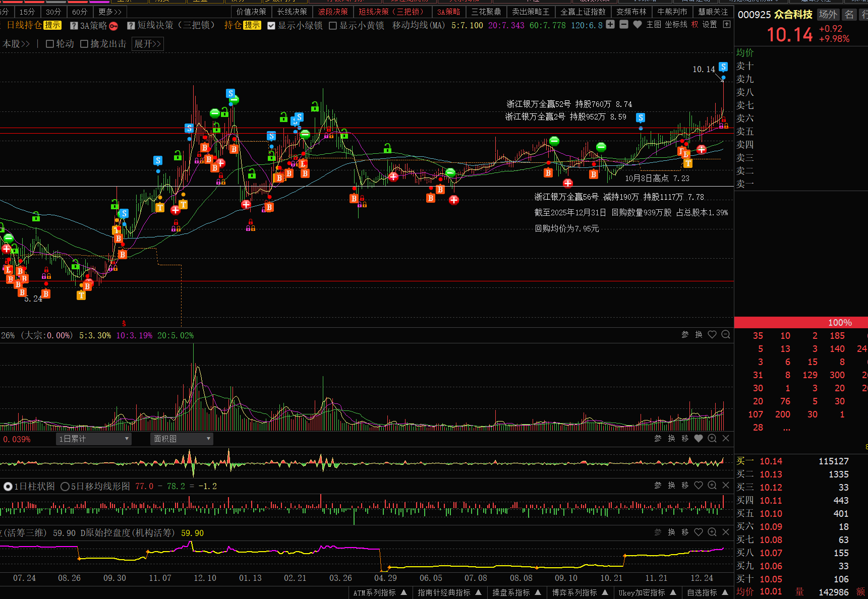Click the red 权 adjustment icon in chart toolbar

(x=695, y=24)
